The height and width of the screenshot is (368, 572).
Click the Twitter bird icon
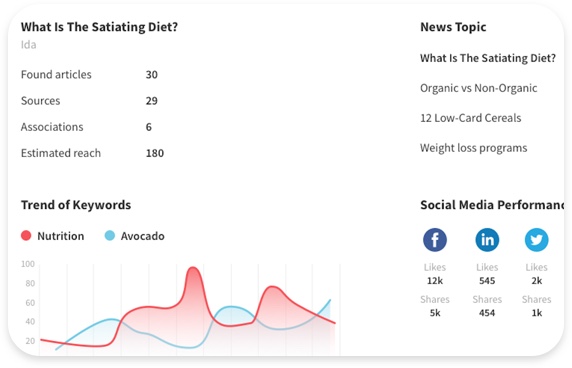pyautogui.click(x=536, y=240)
